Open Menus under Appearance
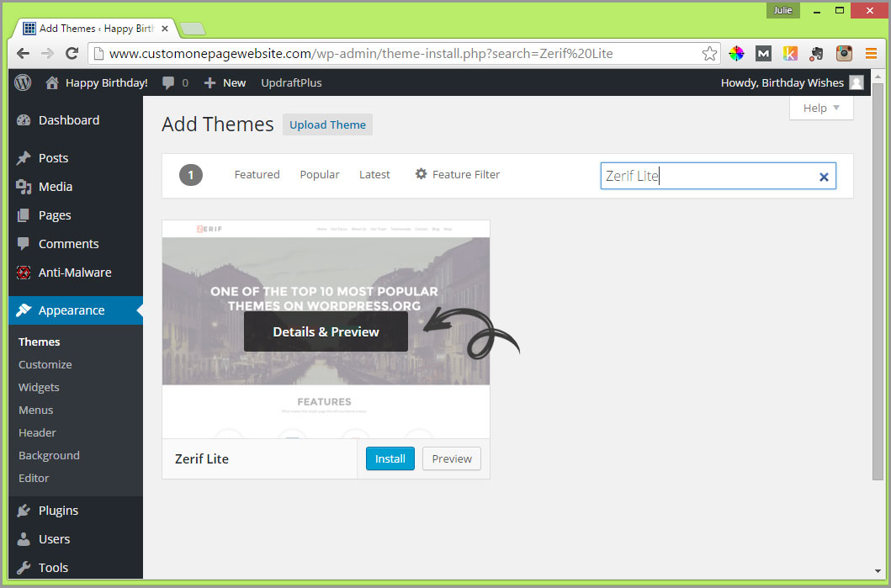The height and width of the screenshot is (588, 891). tap(35, 411)
